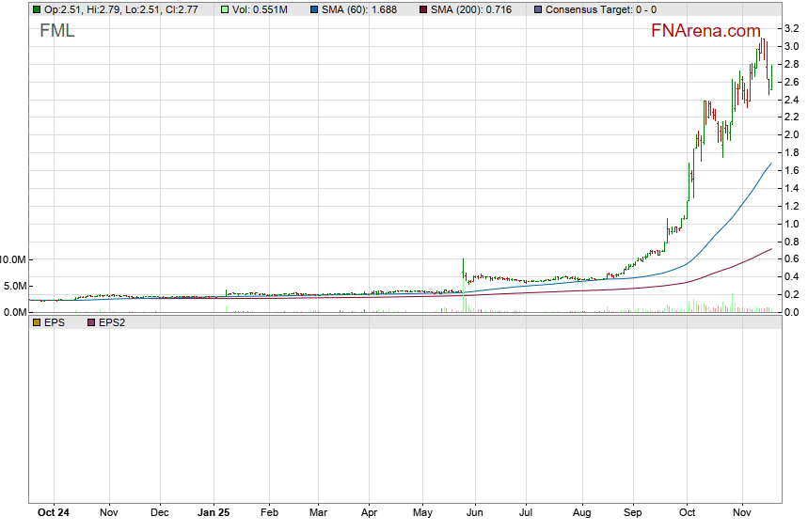
Task: Open the FNArena.com watermark link
Action: pos(705,31)
